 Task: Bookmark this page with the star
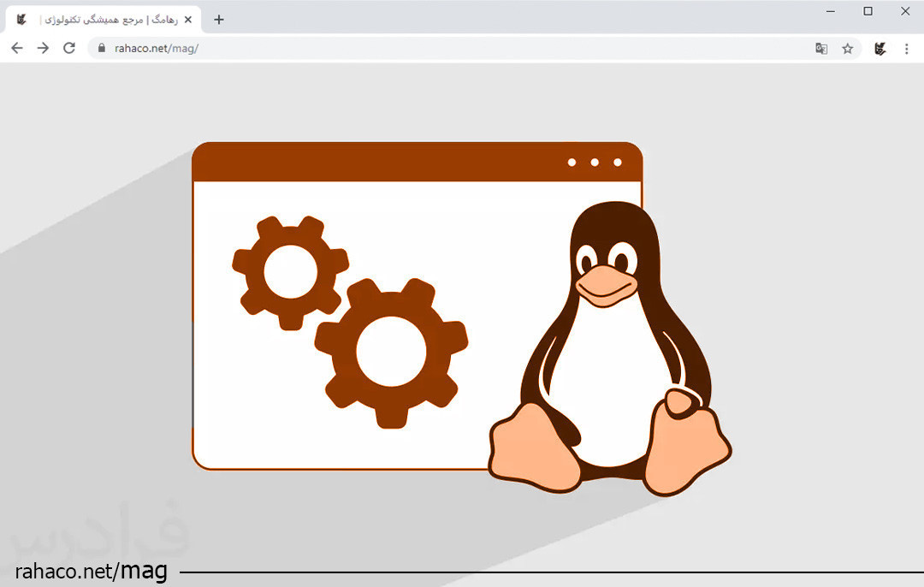pyautogui.click(x=848, y=49)
